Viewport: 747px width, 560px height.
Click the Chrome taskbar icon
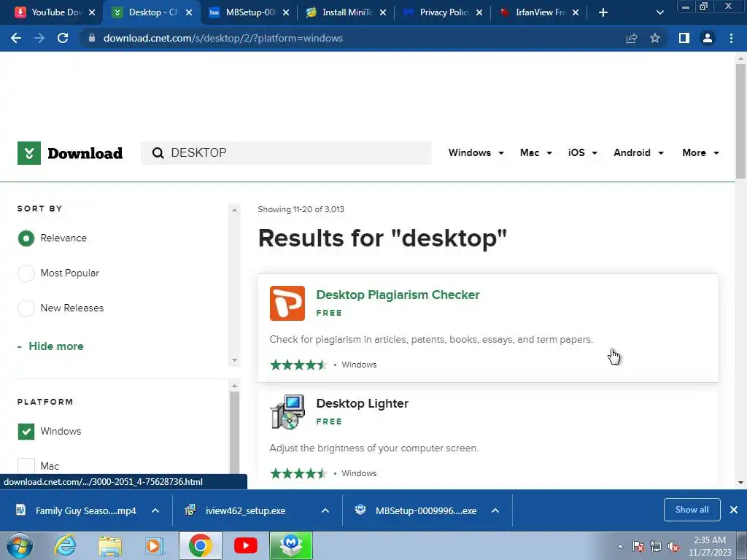[200, 545]
